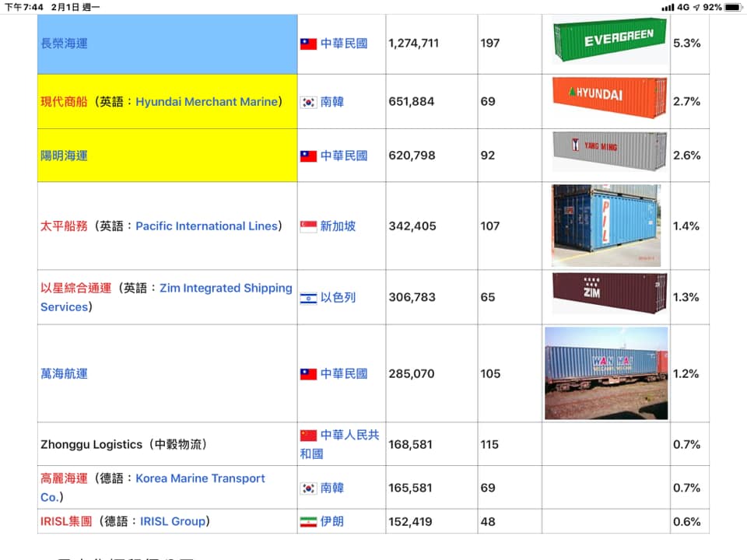Select the 1,274,711 capacity value

(413, 44)
